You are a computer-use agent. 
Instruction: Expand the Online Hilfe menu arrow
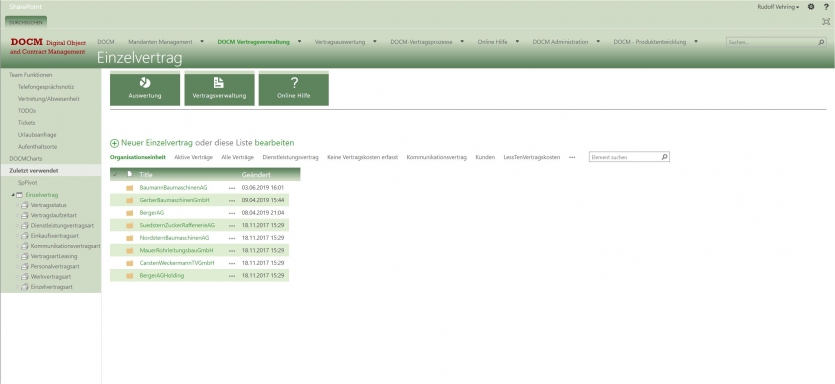[517, 42]
